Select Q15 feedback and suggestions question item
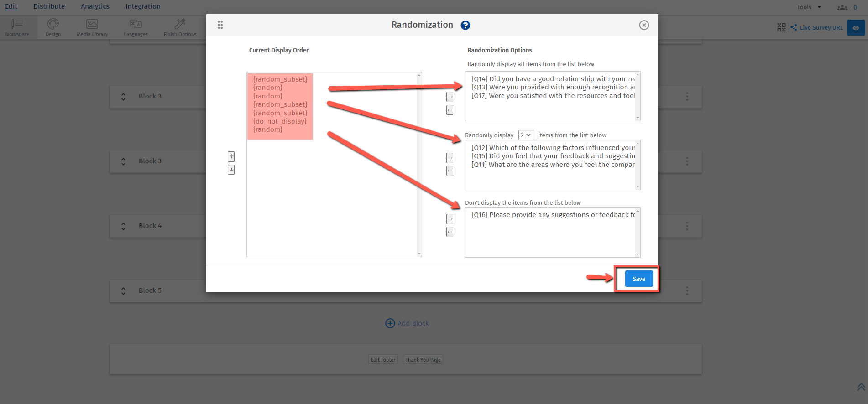 553,156
